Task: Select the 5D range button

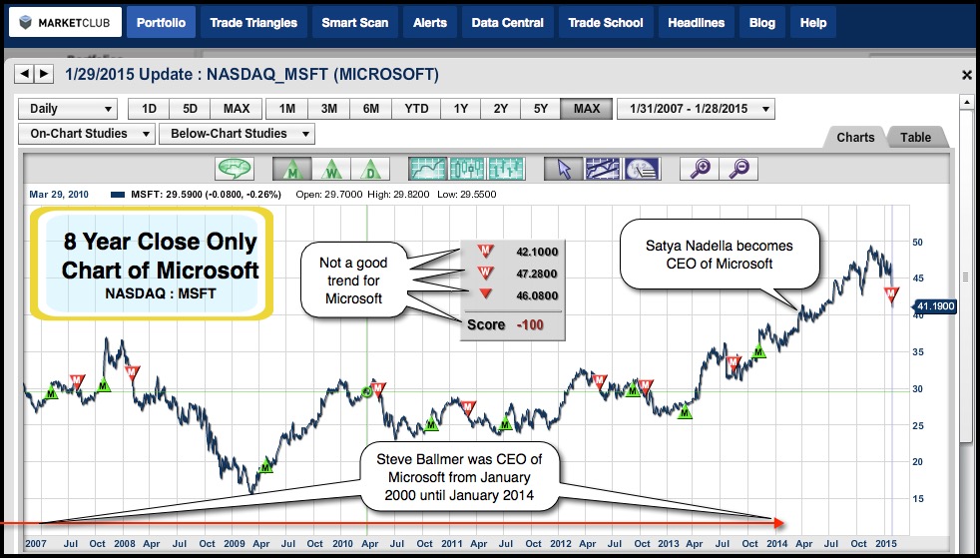Action: click(x=190, y=109)
